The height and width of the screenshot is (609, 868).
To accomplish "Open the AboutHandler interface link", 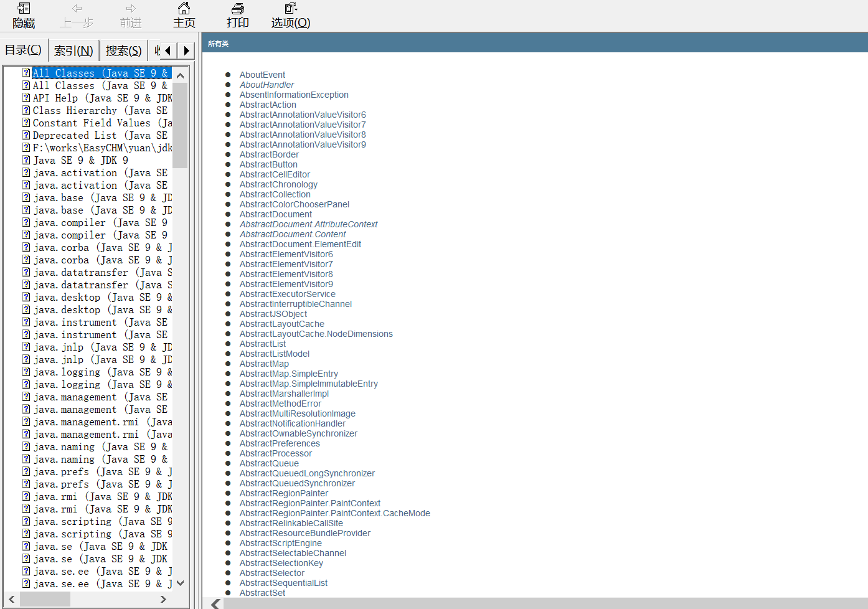I will point(267,85).
